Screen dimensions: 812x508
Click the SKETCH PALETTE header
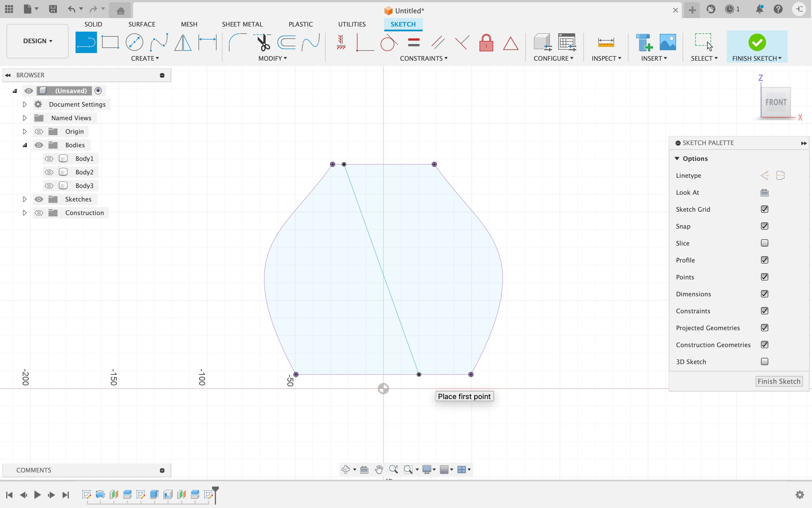(739, 143)
